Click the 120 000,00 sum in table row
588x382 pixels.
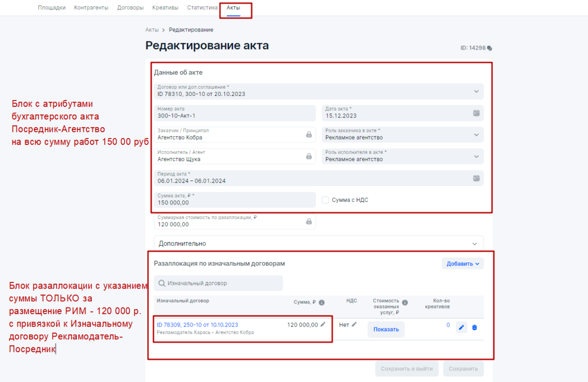302,324
